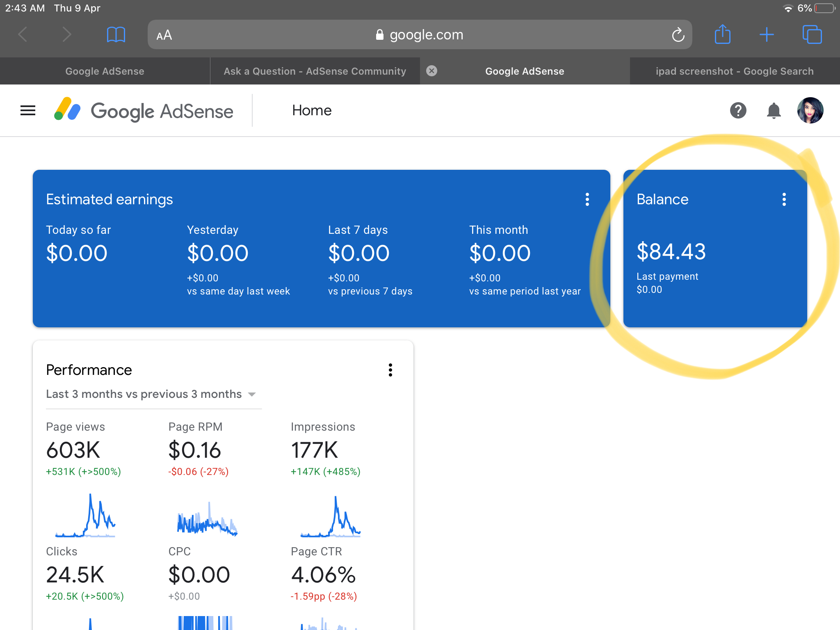Screen dimensions: 840x630
Task: Tap the Wi-Fi status icon
Action: tap(788, 8)
